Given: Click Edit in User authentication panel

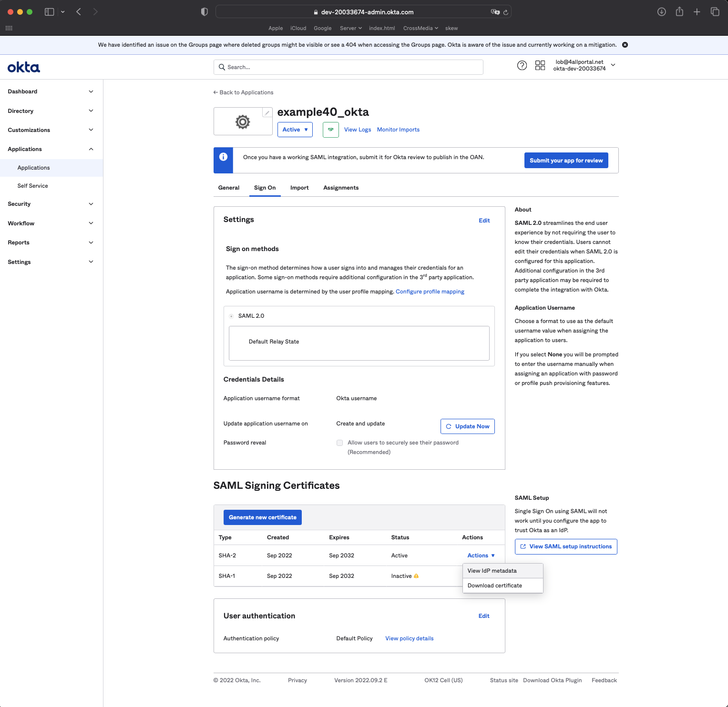Looking at the screenshot, I should point(484,616).
